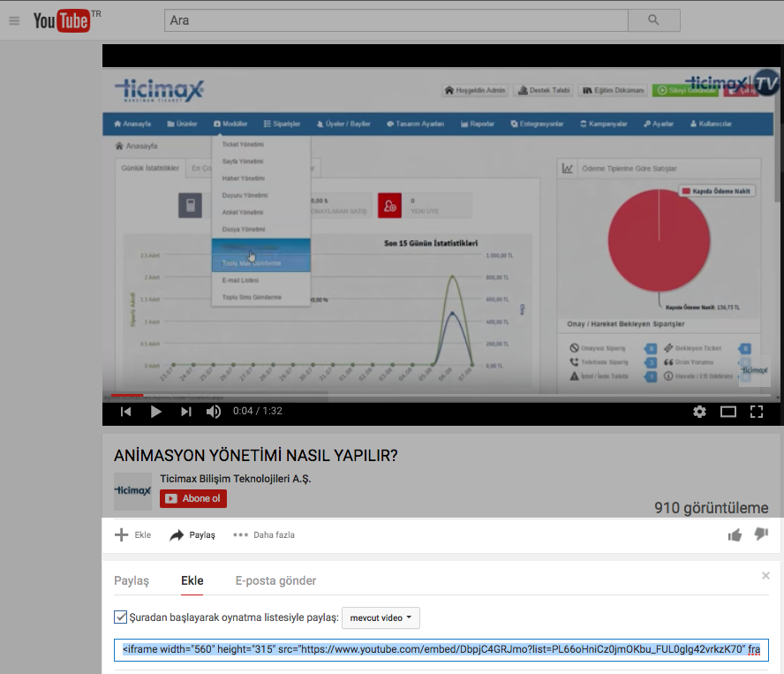The image size is (784, 674).
Task: Skip to next video in playlist
Action: click(186, 412)
